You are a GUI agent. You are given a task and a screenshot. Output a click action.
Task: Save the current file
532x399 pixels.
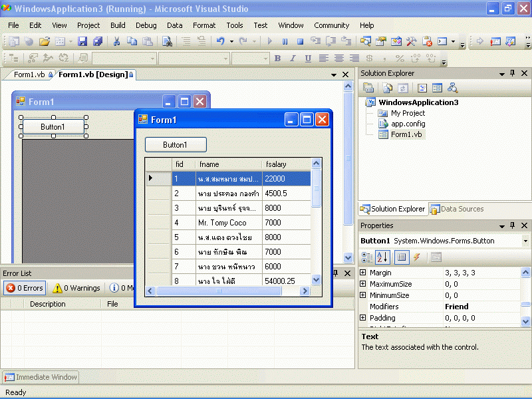pos(82,41)
